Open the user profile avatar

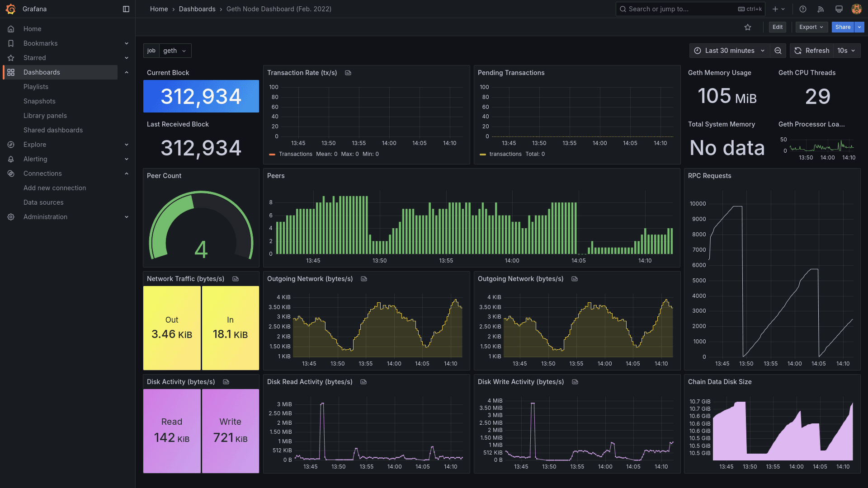tap(857, 9)
